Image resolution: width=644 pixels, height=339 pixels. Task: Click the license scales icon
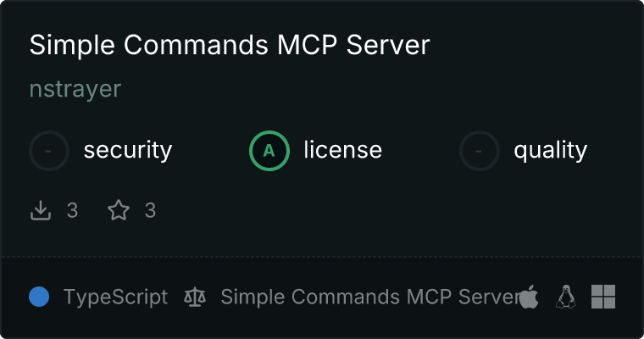195,297
